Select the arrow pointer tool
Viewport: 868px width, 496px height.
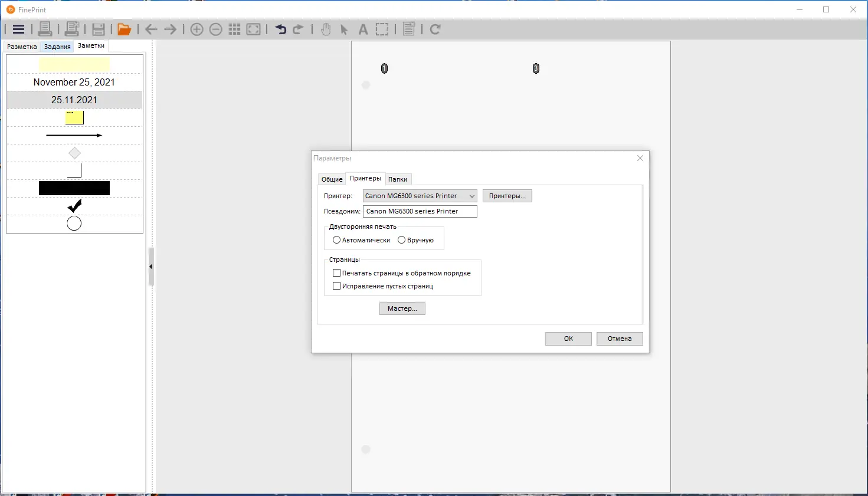click(x=345, y=29)
